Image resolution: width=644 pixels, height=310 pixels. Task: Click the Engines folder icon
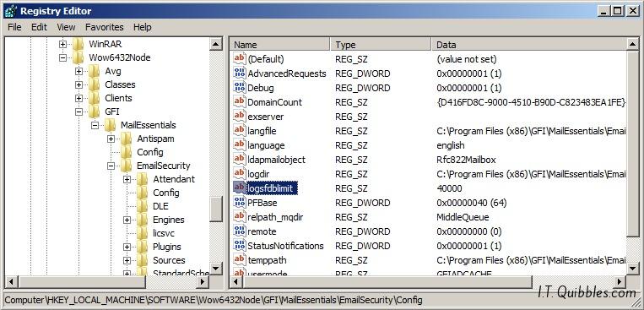pos(142,220)
